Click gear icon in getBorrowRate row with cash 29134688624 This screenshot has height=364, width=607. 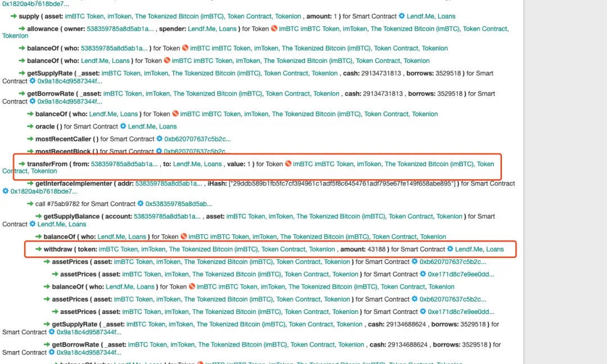coord(52,352)
